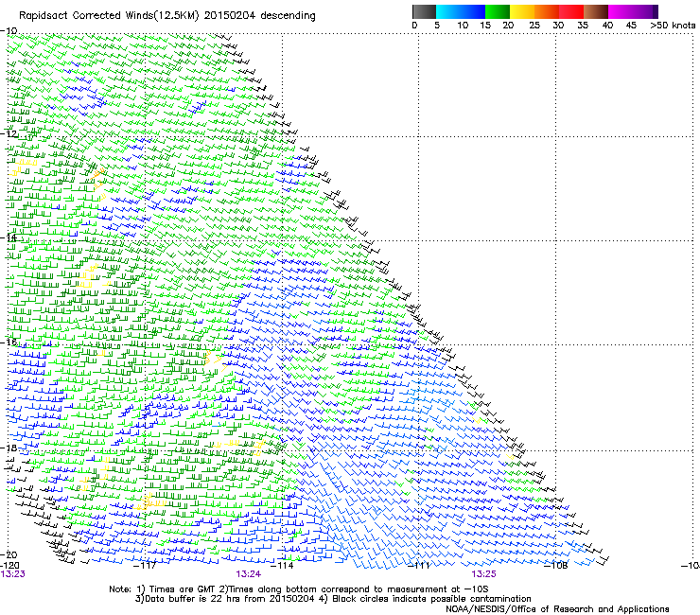Click the dark purple >50 knots swatch

(655, 11)
